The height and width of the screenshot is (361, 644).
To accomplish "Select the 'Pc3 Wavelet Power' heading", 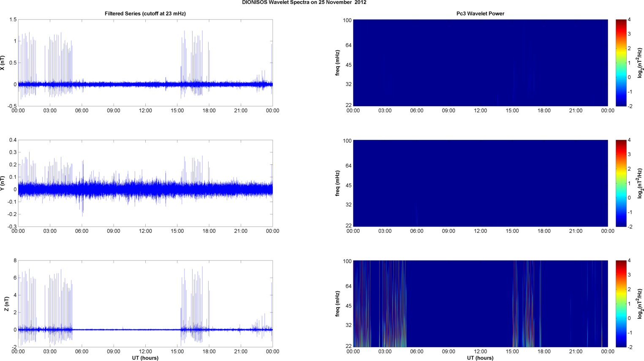I will click(x=480, y=14).
